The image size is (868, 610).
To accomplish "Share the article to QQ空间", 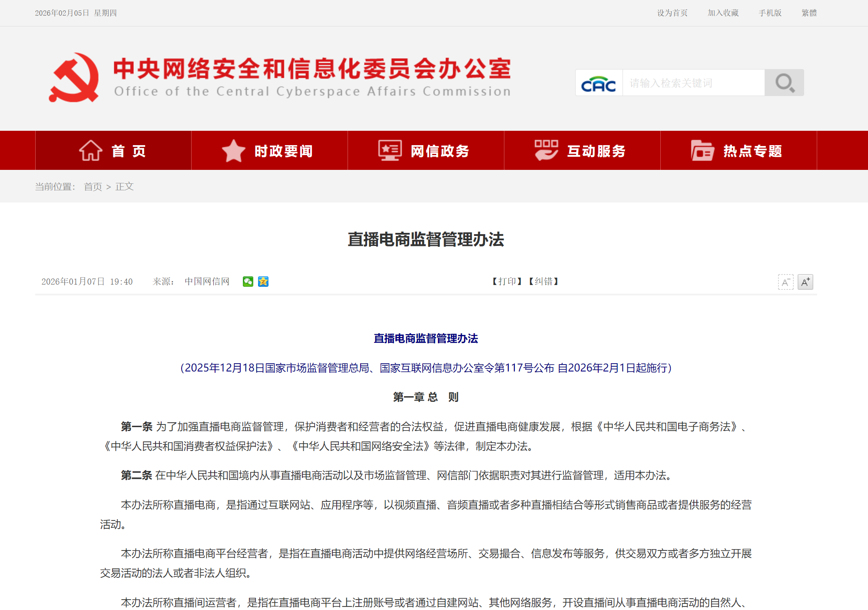I will 263,282.
